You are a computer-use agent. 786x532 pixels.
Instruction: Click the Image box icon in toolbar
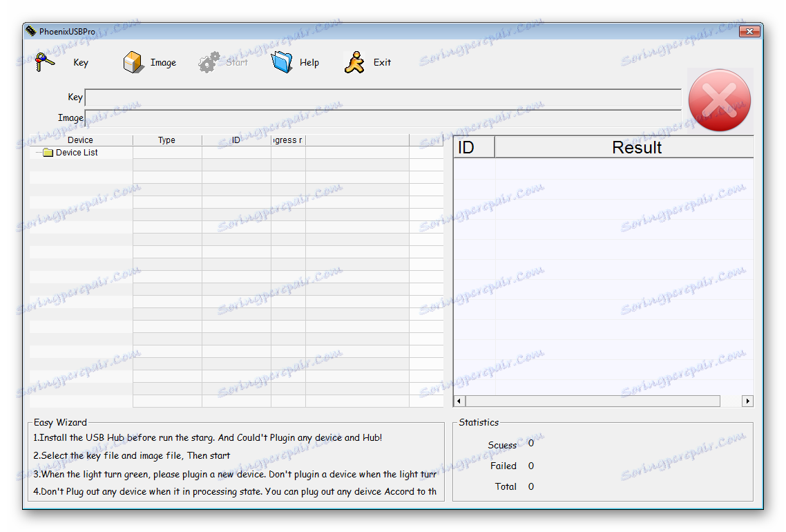(133, 62)
